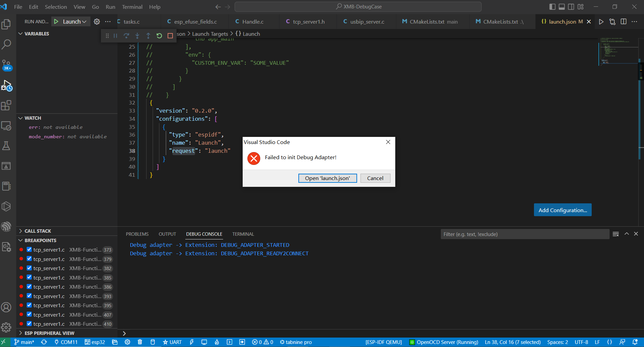
Task: Restart the debug session
Action: tap(159, 36)
